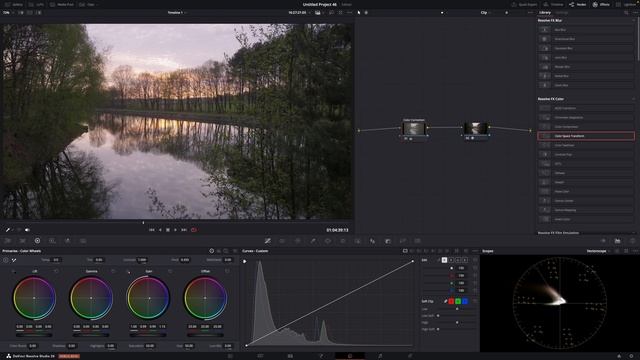Open the 3D stereoscopic palette

tap(417, 241)
